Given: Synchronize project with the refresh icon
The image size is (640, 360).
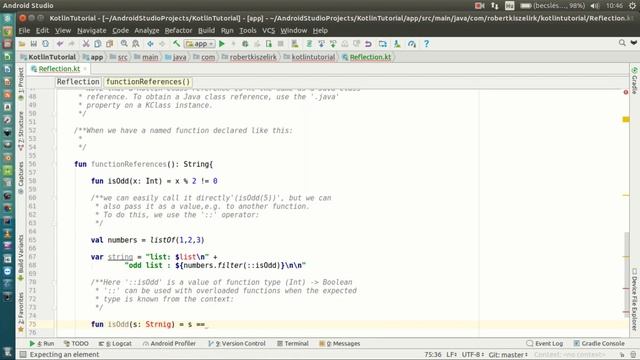Looking at the screenshot, I should (45, 44).
